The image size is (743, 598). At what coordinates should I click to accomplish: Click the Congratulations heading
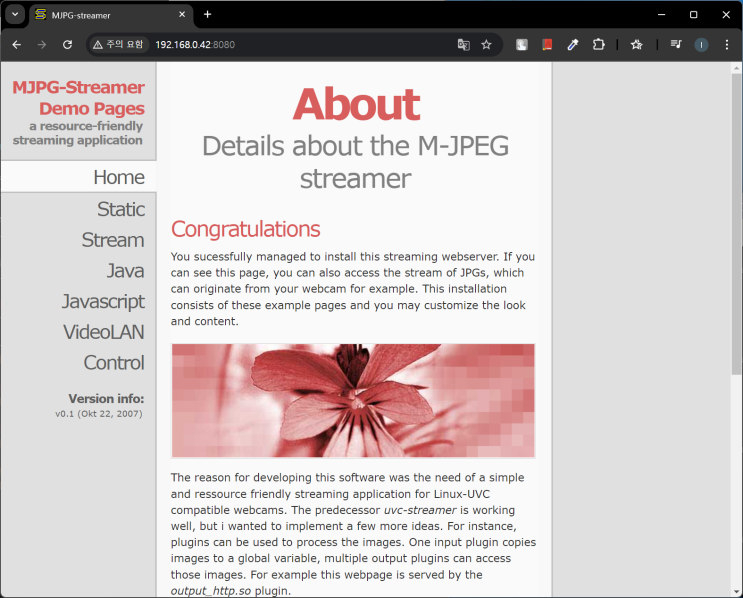click(x=245, y=229)
